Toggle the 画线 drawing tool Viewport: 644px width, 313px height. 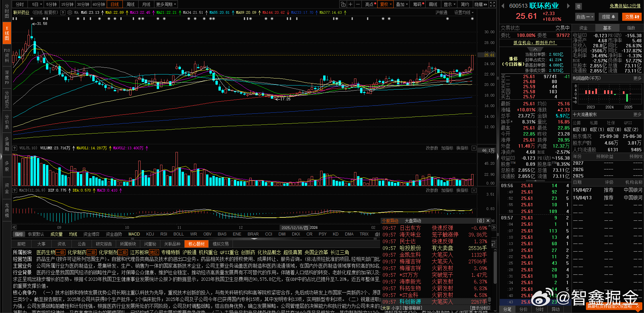(433, 4)
